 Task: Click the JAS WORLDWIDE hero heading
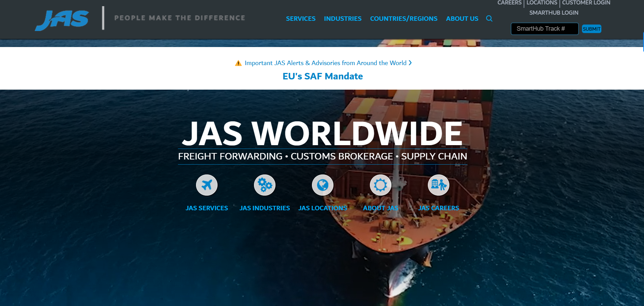point(322,133)
